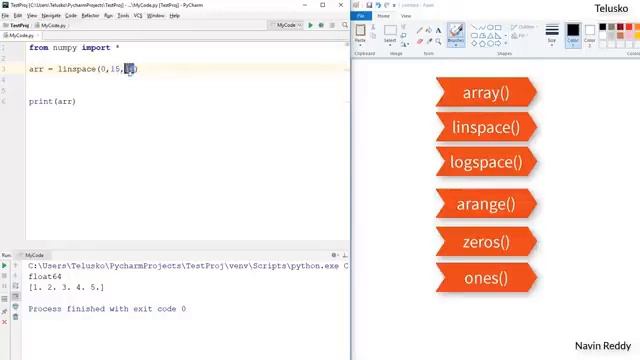Open the Size dropdown in Paint
The width and height of the screenshot is (640, 360).
[552, 35]
